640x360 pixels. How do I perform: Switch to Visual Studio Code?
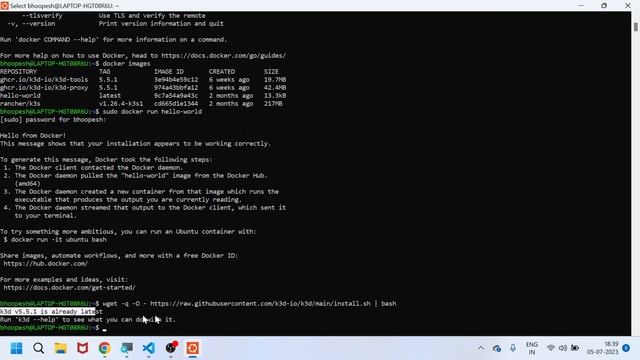tap(149, 348)
